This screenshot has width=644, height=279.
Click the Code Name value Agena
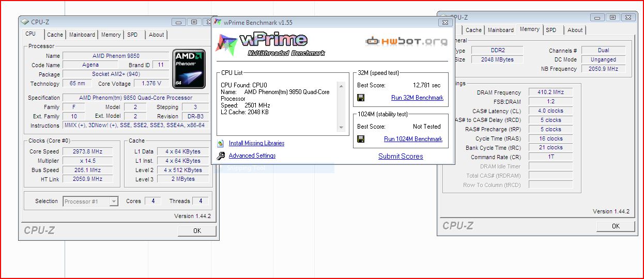tap(90, 65)
